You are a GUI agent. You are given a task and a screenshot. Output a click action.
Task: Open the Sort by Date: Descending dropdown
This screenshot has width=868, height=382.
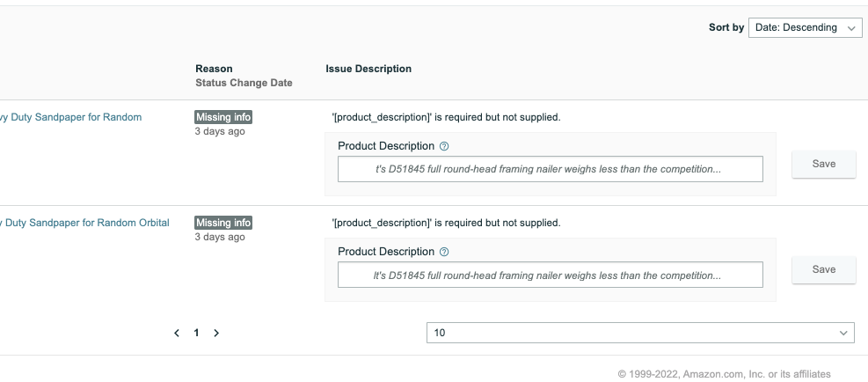805,27
